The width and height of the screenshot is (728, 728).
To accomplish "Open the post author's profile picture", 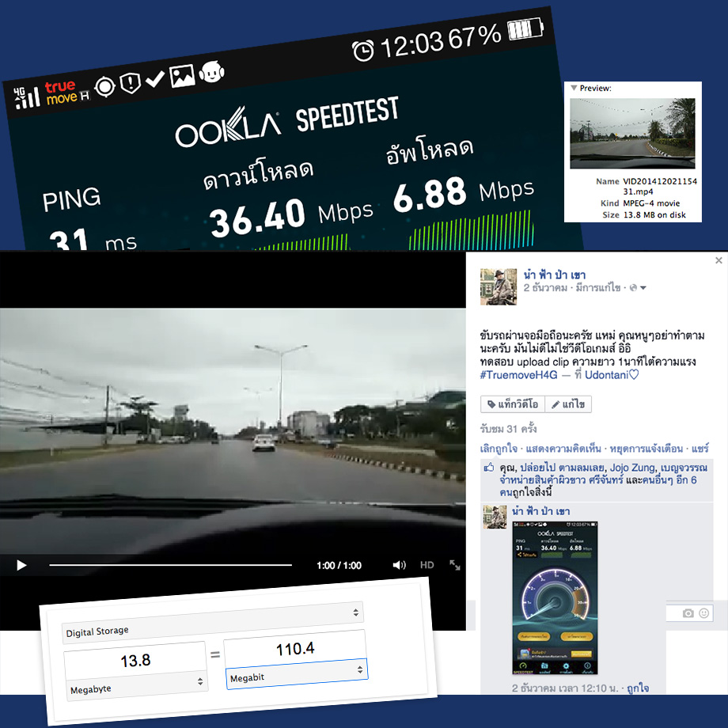I will click(x=499, y=287).
